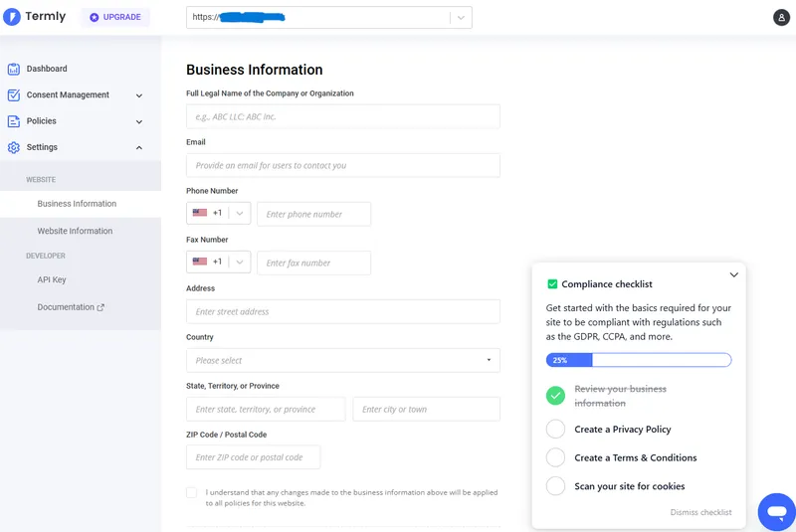
Task: Open the user account avatar menu
Action: click(x=781, y=17)
